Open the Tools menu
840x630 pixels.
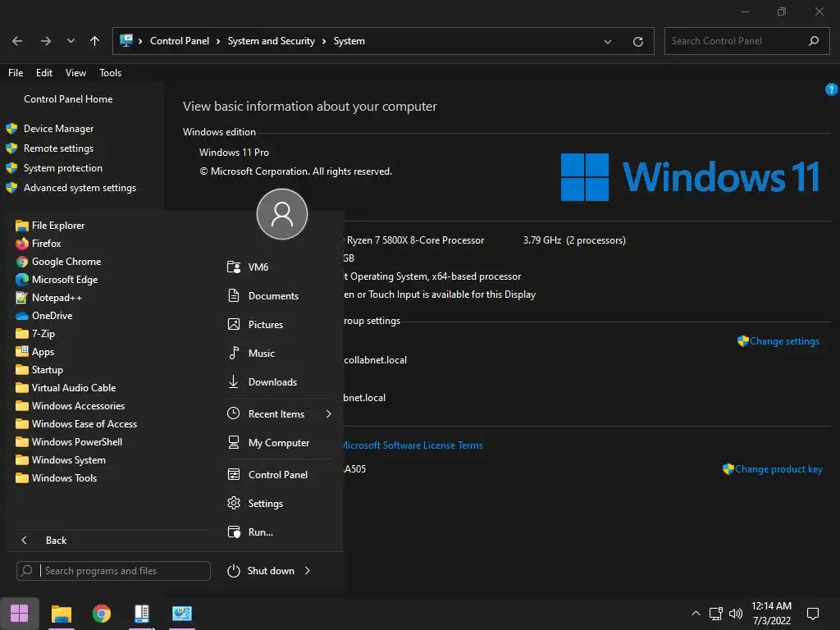pos(111,73)
